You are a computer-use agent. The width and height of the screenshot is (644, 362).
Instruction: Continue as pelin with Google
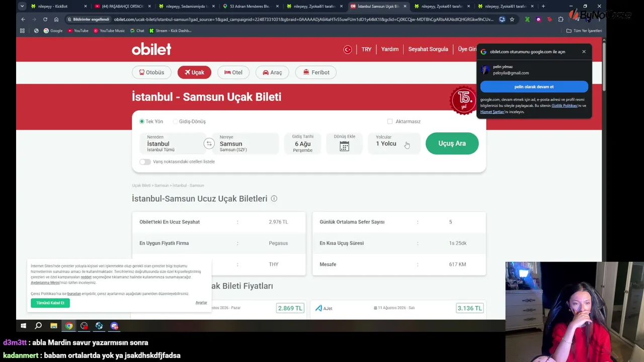pos(534,86)
